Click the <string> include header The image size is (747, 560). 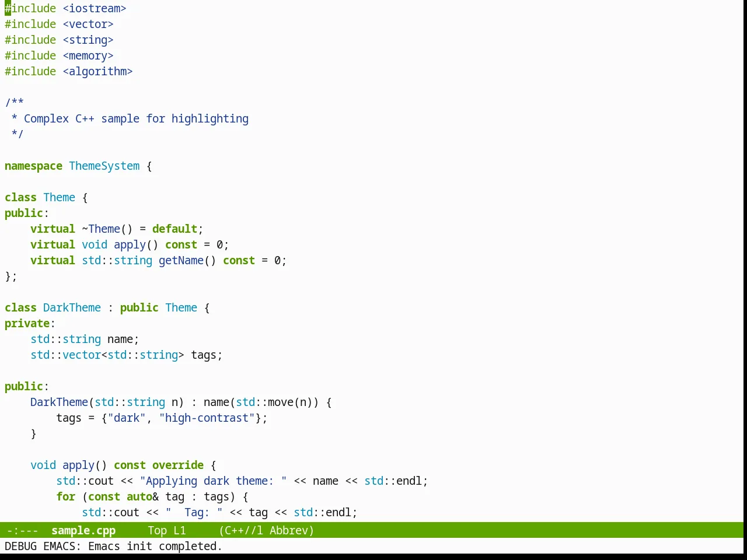[88, 40]
